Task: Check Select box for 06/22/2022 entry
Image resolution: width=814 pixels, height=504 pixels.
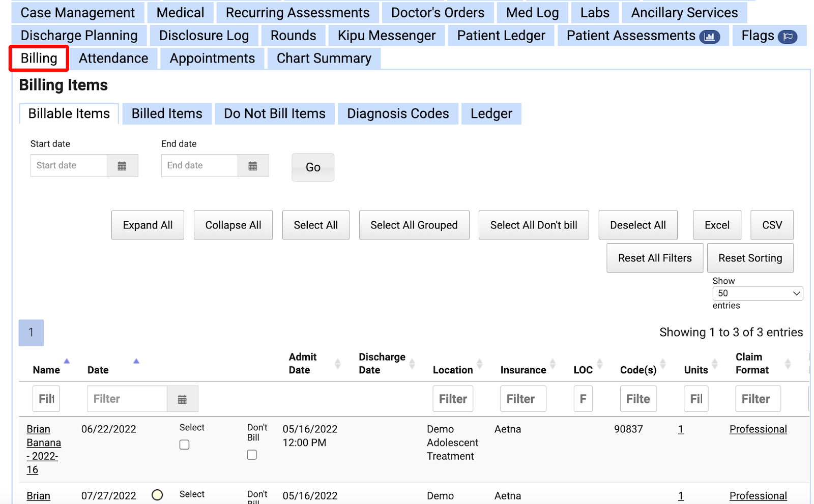Action: point(184,444)
